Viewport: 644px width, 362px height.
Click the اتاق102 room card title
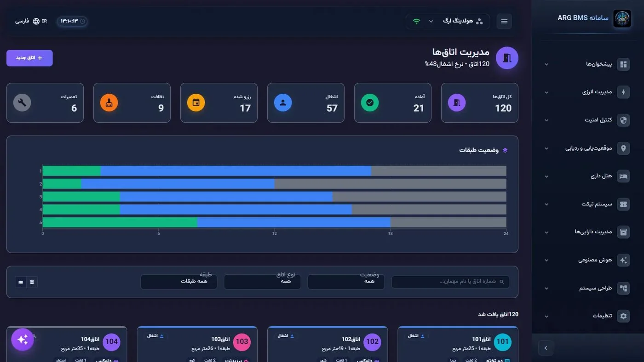(x=351, y=339)
